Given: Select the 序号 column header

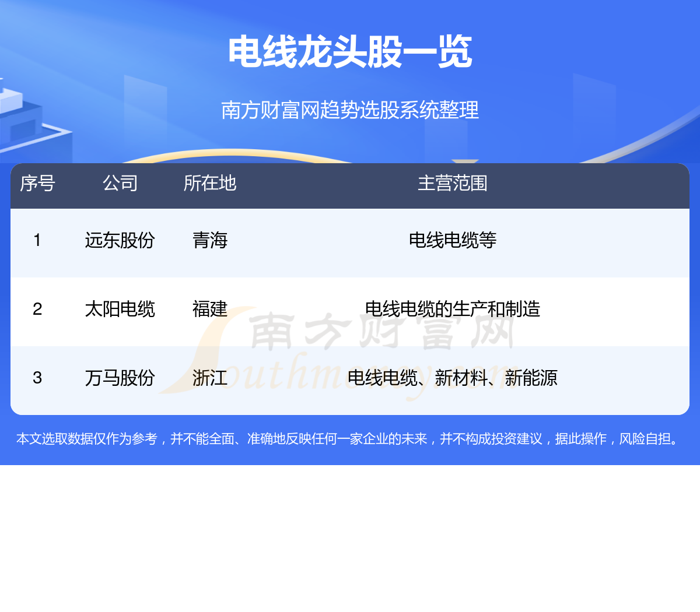Looking at the screenshot, I should (x=37, y=183).
